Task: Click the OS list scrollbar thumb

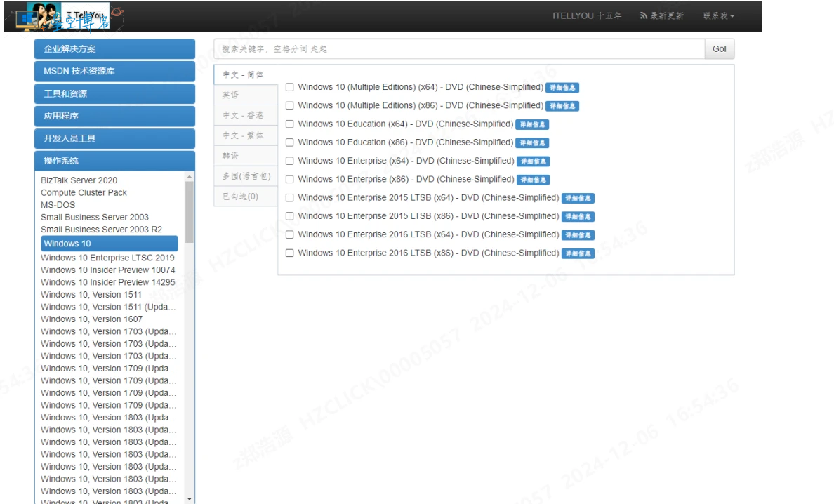Action: click(x=190, y=212)
